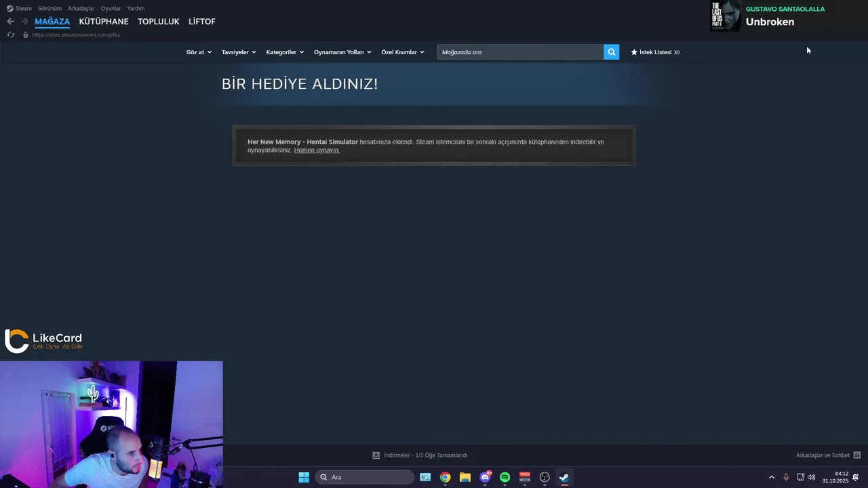Click the Steam icon in the taskbar
Viewport: 868px width, 488px height.
tap(564, 477)
